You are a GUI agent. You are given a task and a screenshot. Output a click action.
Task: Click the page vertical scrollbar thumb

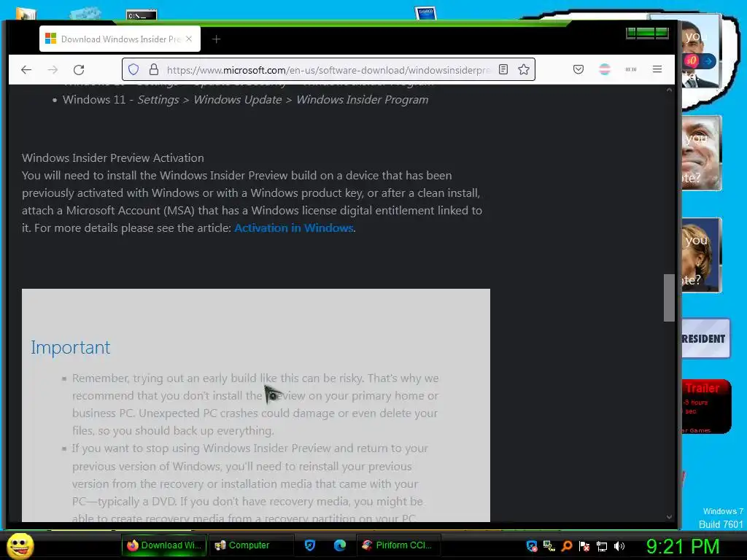669,297
